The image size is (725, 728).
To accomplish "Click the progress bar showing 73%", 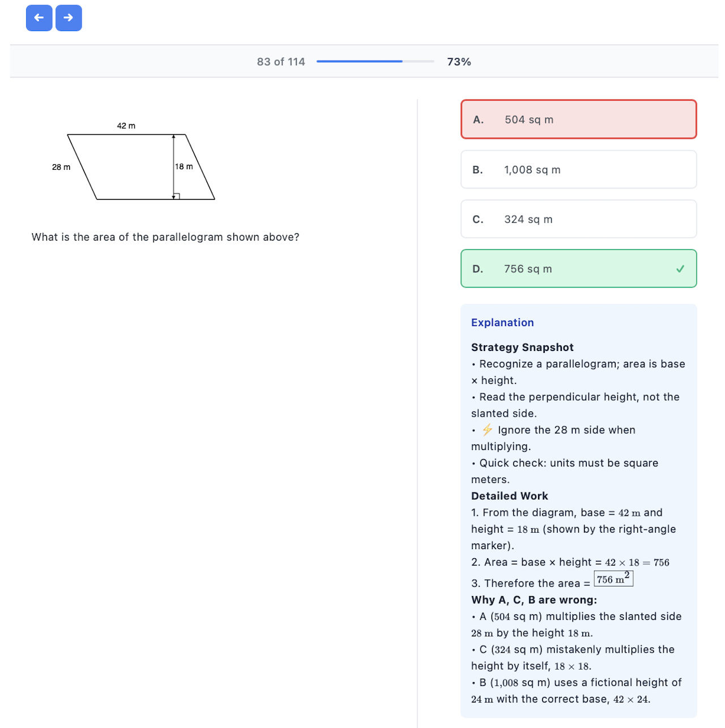I will pos(375,61).
